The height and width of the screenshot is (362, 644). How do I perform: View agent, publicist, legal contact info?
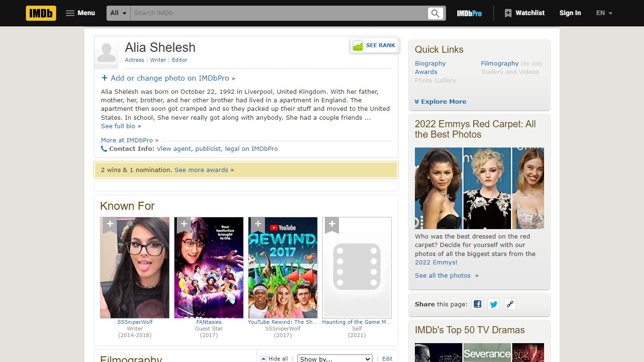[x=217, y=149]
